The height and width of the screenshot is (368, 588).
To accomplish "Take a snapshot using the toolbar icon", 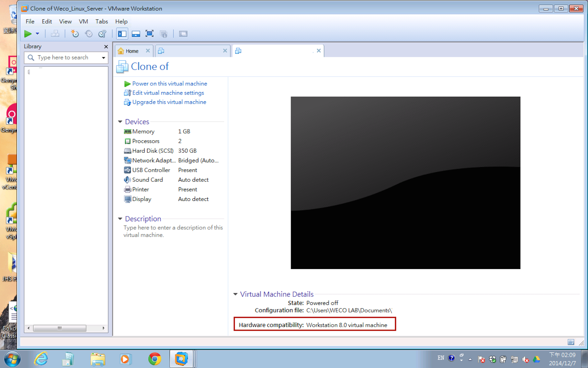I will (x=75, y=34).
